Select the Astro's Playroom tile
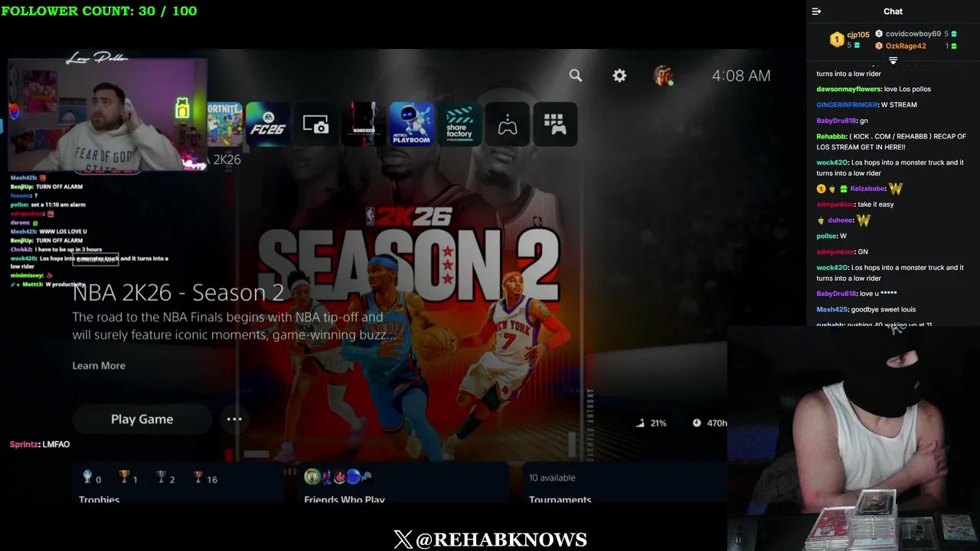 411,124
